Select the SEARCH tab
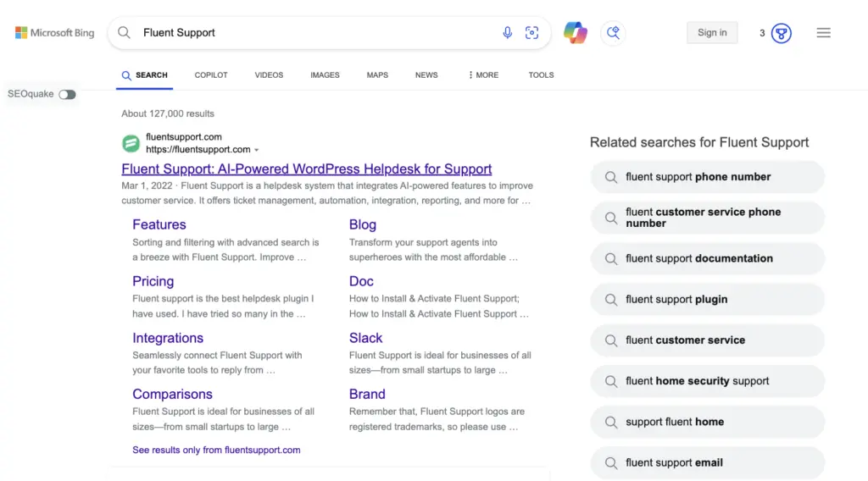 (x=144, y=75)
